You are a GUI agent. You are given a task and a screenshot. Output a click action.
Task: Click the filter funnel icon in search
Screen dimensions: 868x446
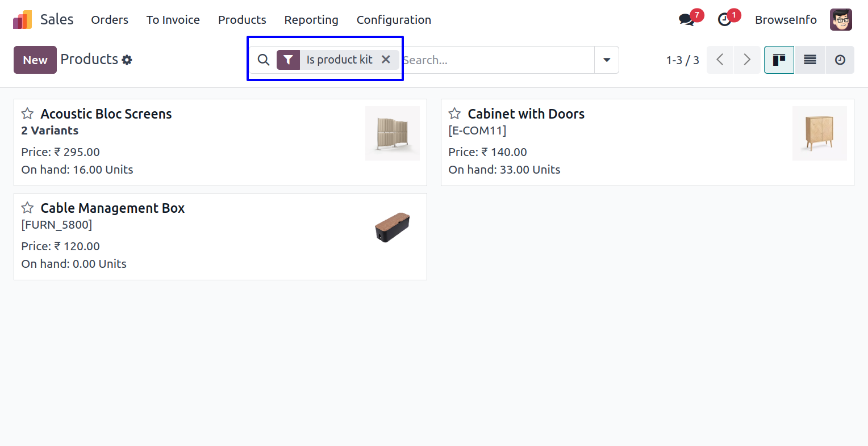coord(288,60)
